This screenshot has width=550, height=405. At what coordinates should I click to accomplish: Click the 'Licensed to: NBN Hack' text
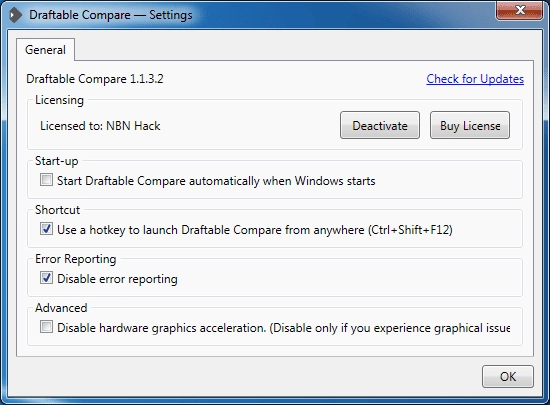point(100,126)
